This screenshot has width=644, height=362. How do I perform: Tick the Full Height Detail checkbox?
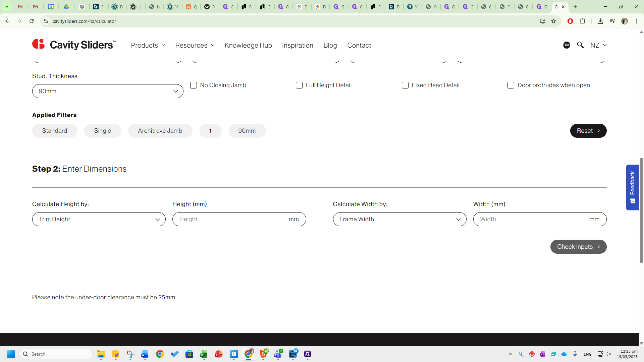pyautogui.click(x=299, y=85)
